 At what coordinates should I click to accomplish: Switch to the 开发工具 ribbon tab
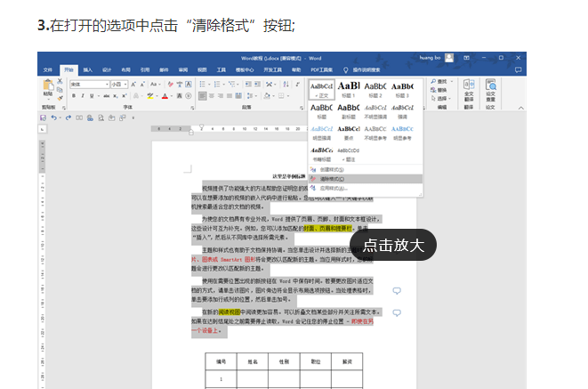[272, 69]
